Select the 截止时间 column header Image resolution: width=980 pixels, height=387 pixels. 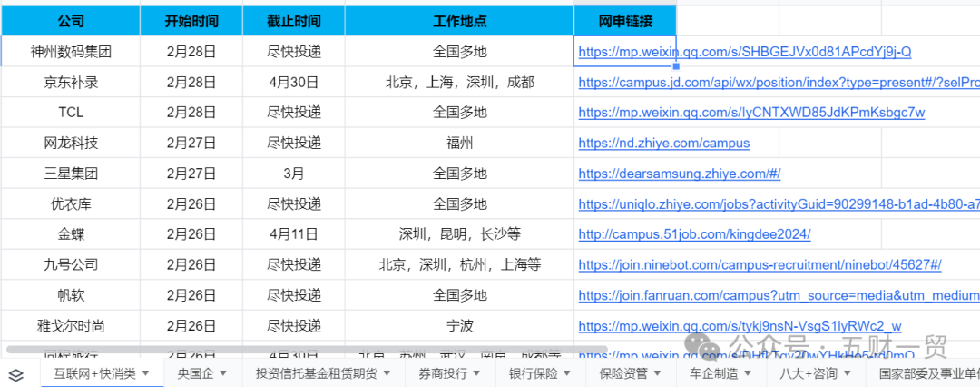pos(294,21)
